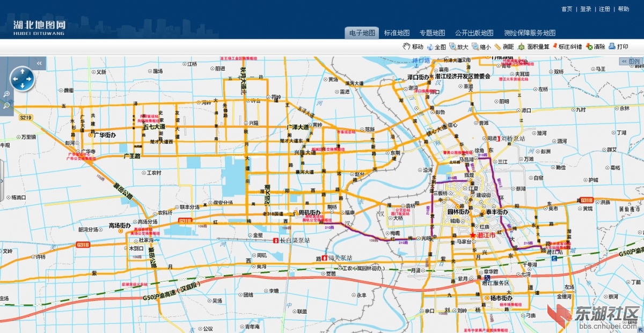
Task: Open the 测绘保障服务地图 tab
Action: point(530,33)
